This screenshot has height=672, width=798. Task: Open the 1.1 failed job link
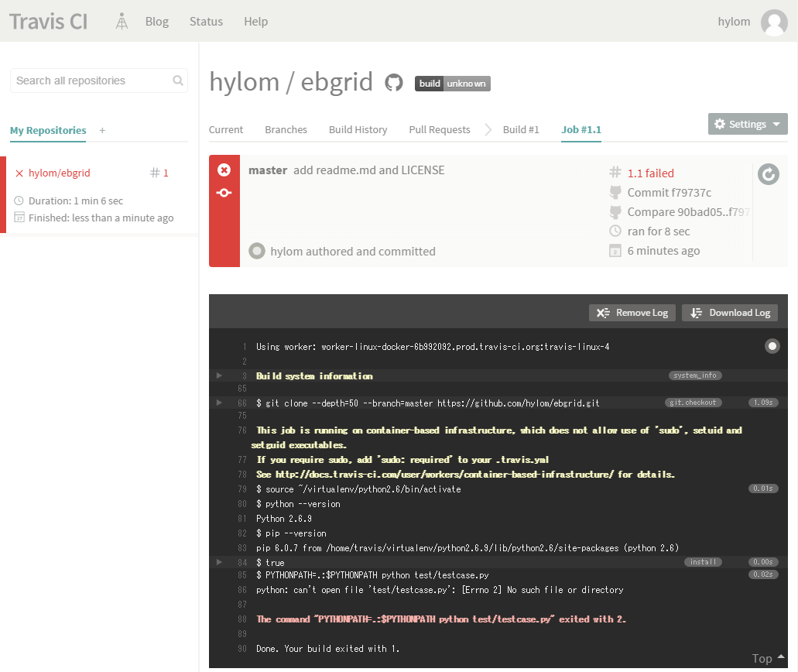(x=650, y=173)
